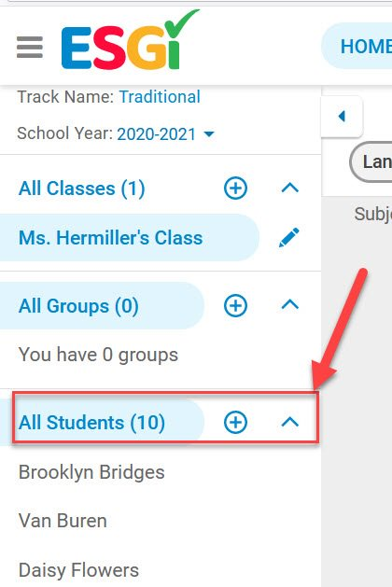Add a new student with plus icon

(235, 422)
